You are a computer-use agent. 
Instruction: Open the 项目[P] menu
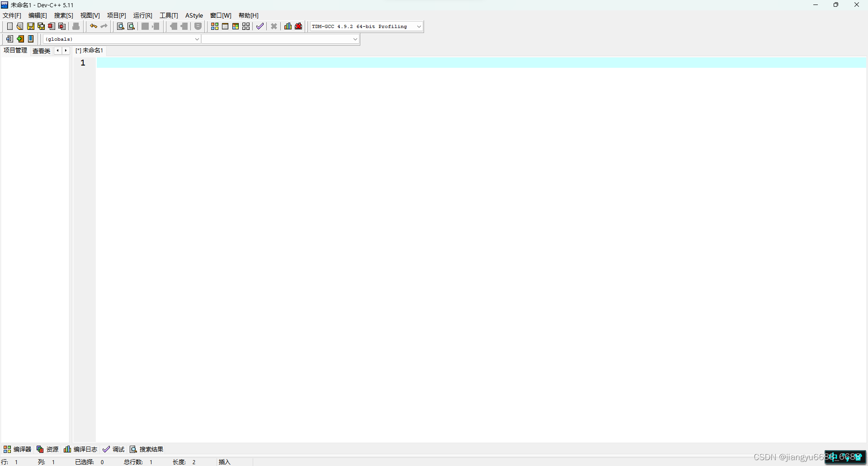point(117,15)
